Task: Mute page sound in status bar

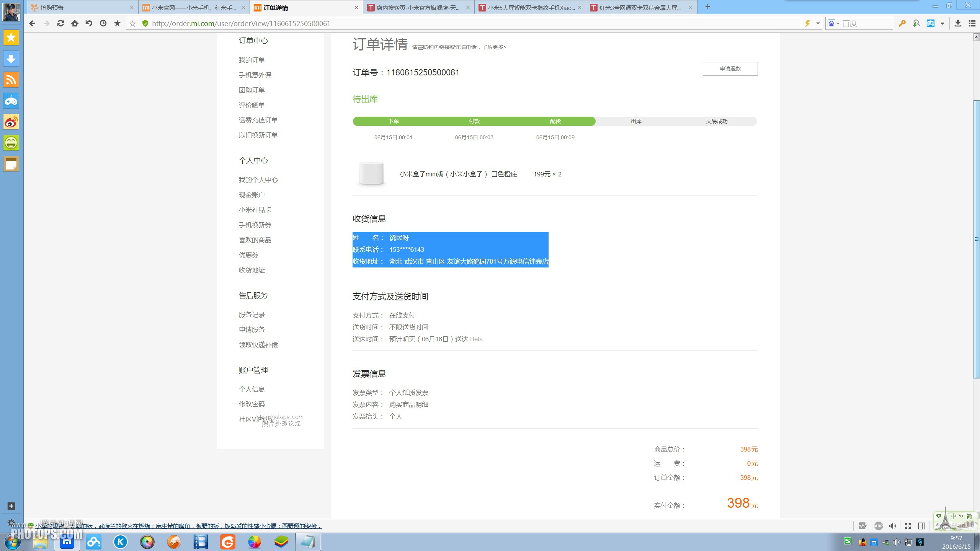Action: 892,526
